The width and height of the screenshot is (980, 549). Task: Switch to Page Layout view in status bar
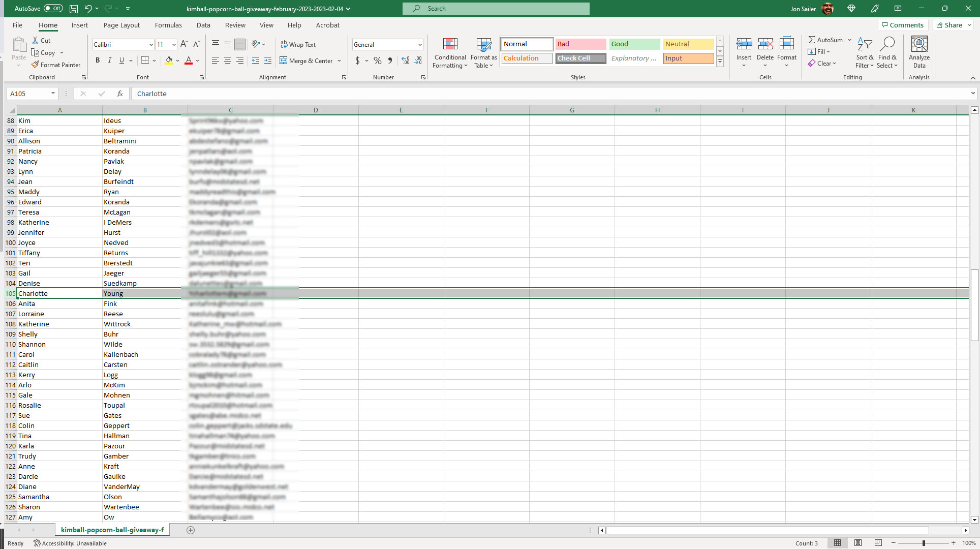coord(858,543)
